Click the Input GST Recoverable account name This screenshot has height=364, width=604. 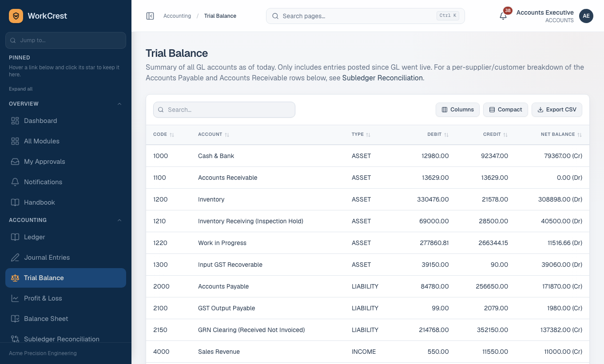pos(230,265)
